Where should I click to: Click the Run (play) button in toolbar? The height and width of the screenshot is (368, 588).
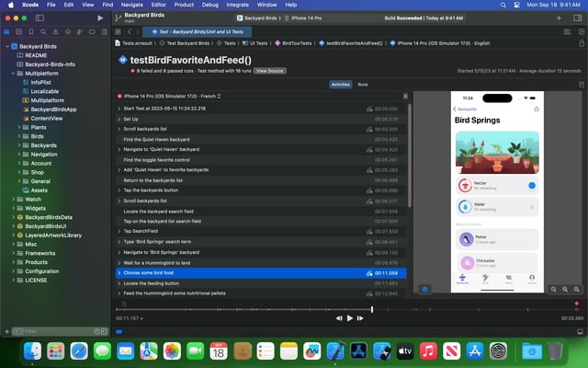pos(100,17)
